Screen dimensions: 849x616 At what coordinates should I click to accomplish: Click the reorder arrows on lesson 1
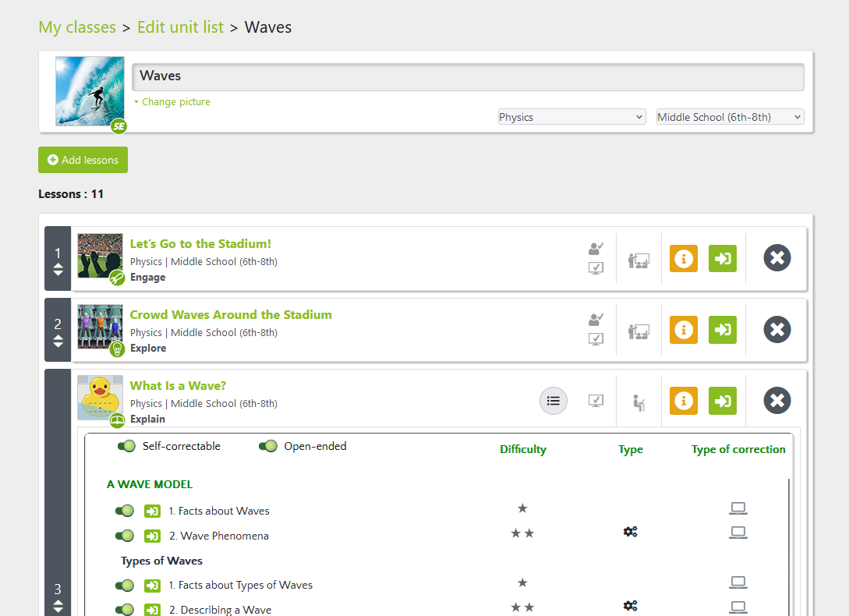point(58,270)
